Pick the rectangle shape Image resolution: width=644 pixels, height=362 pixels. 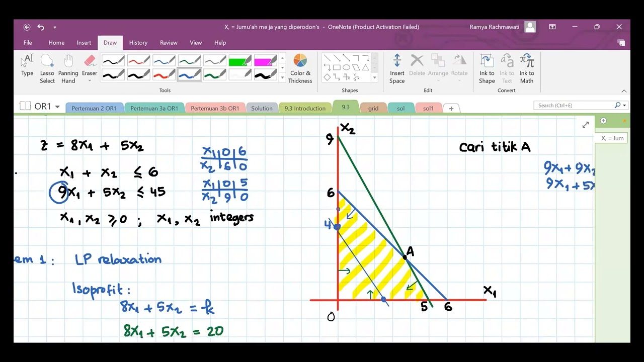click(337, 67)
